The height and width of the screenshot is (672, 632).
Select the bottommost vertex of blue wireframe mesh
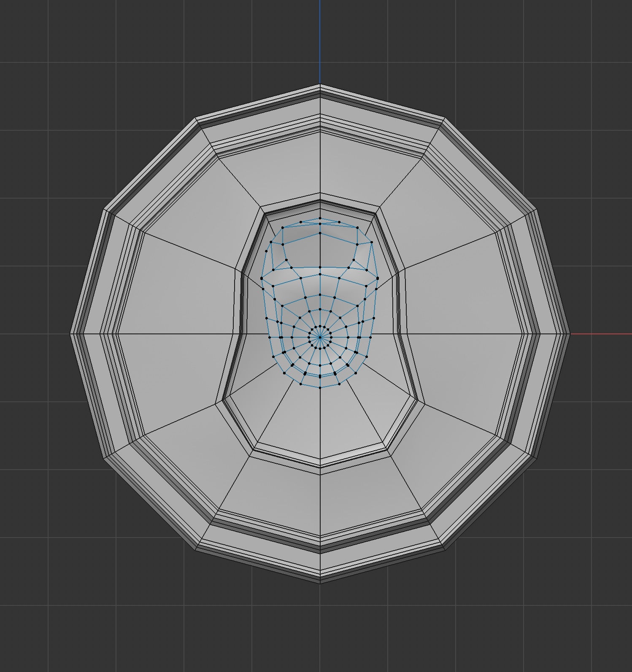(x=320, y=387)
